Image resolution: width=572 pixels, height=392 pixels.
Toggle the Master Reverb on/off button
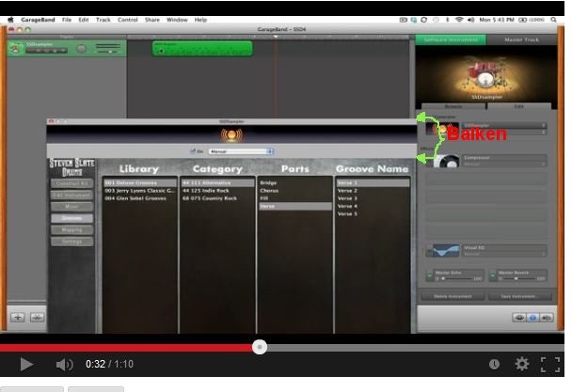click(492, 276)
